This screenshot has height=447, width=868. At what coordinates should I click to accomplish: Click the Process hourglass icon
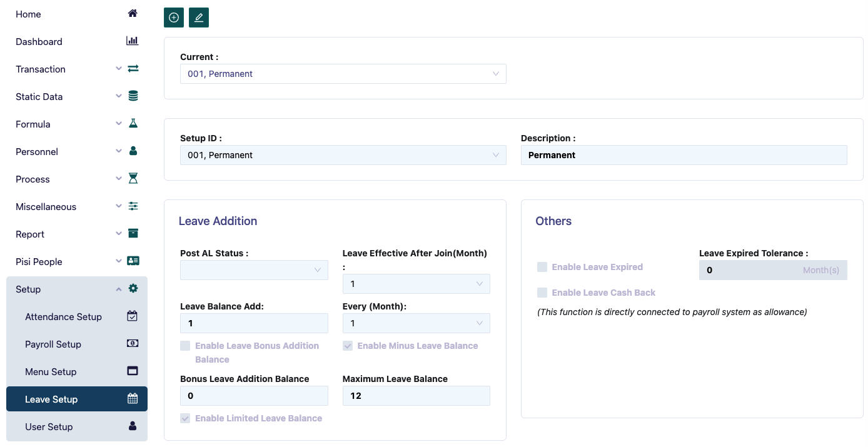point(133,179)
